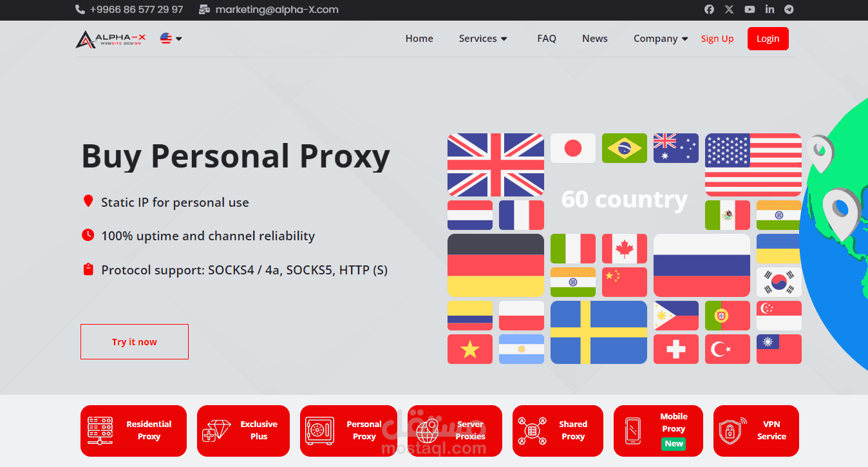The height and width of the screenshot is (467, 868).
Task: Expand the Company dropdown arrow
Action: click(x=685, y=39)
